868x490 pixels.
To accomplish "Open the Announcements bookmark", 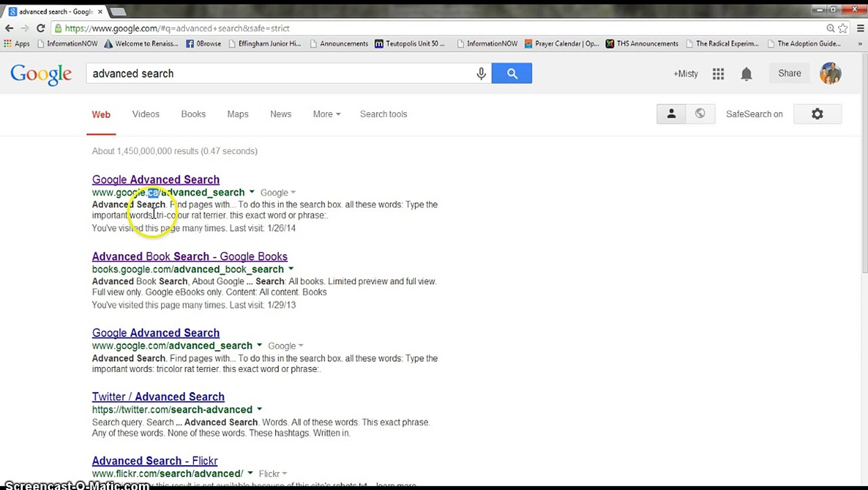I will 339,44.
